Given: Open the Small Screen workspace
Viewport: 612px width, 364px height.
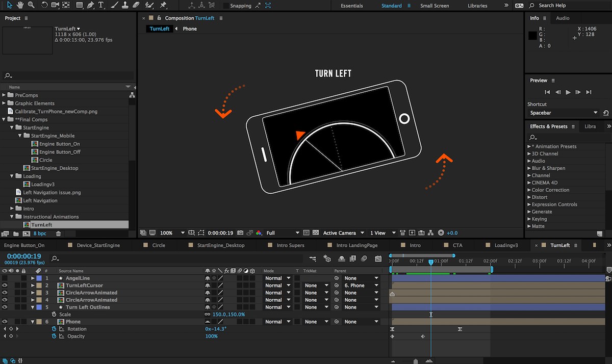Looking at the screenshot, I should tap(435, 6).
